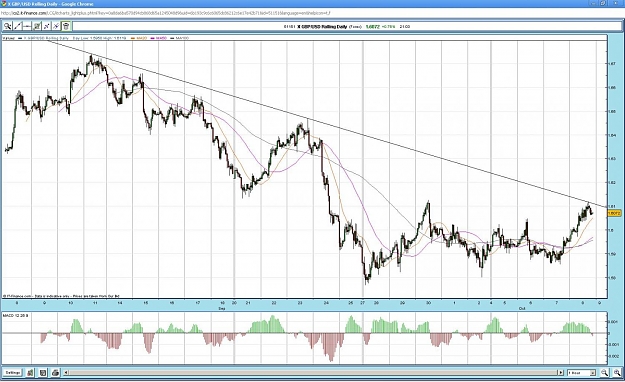This screenshot has height=382, width=625.
Task: Open the Settings button at bottom left
Action: tap(13, 373)
